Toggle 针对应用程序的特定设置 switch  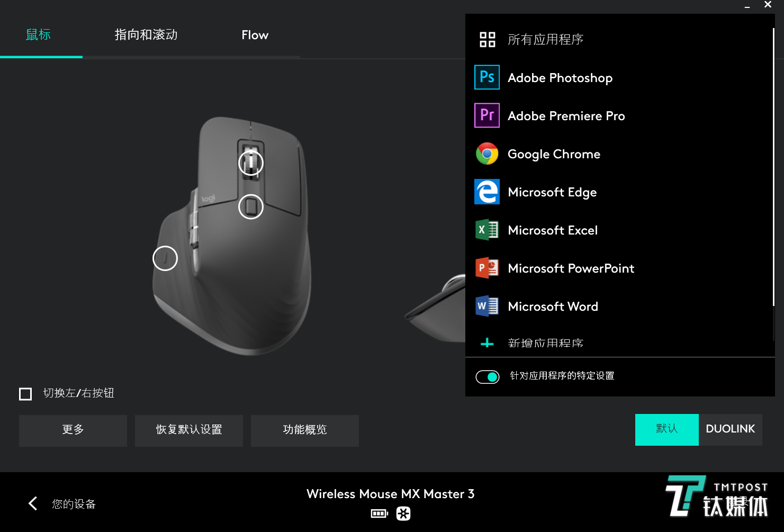[487, 377]
